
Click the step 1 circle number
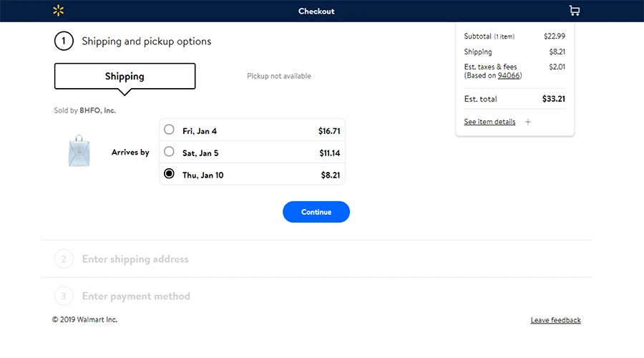pos(64,42)
